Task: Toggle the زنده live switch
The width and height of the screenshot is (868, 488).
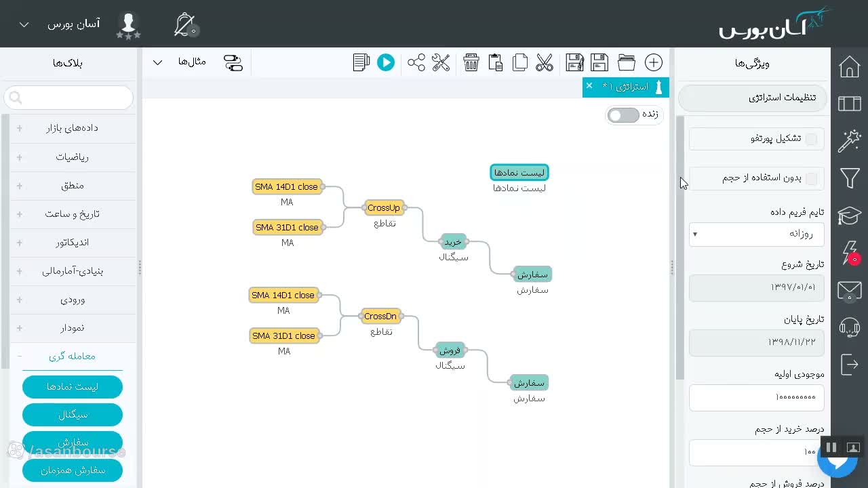Action: pyautogui.click(x=623, y=115)
